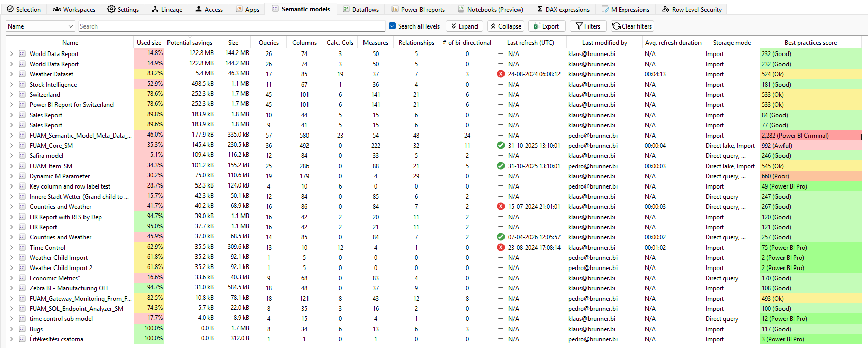Click the Lineage branch icon
The image size is (868, 348).
coord(155,9)
